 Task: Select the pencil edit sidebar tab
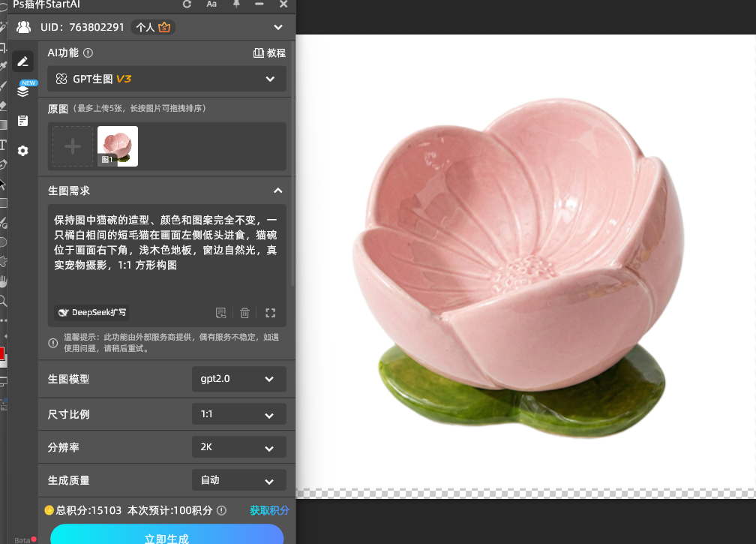22,62
